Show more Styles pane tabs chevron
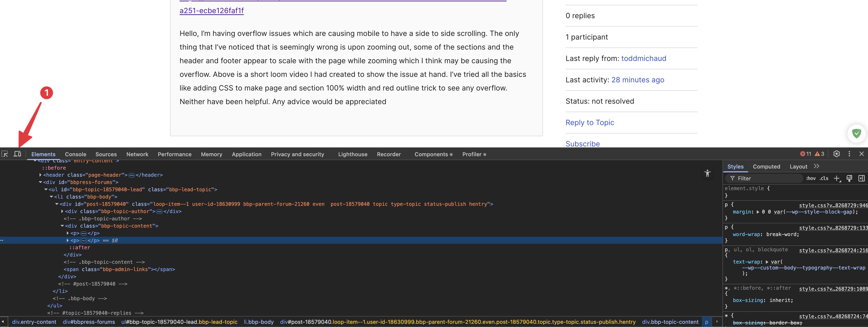Viewport: 868px width, 327px height. [816, 166]
